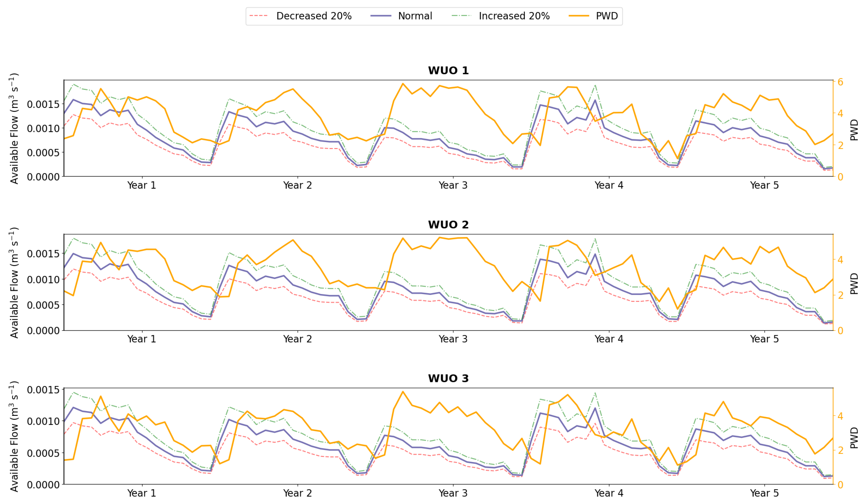Click 'Year 4' tick label under WUO 1
Screen dimensions: 866x504
[x=608, y=186]
